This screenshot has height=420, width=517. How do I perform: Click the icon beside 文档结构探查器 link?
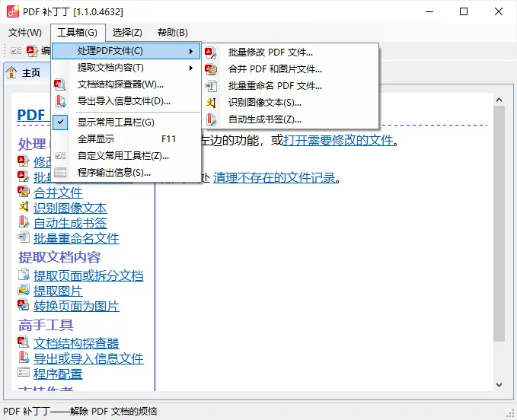(24, 342)
